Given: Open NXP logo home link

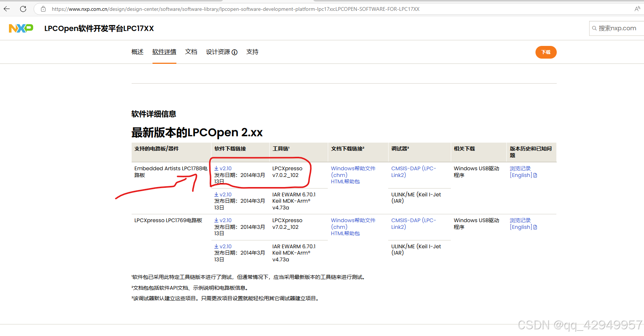Looking at the screenshot, I should [x=21, y=28].
